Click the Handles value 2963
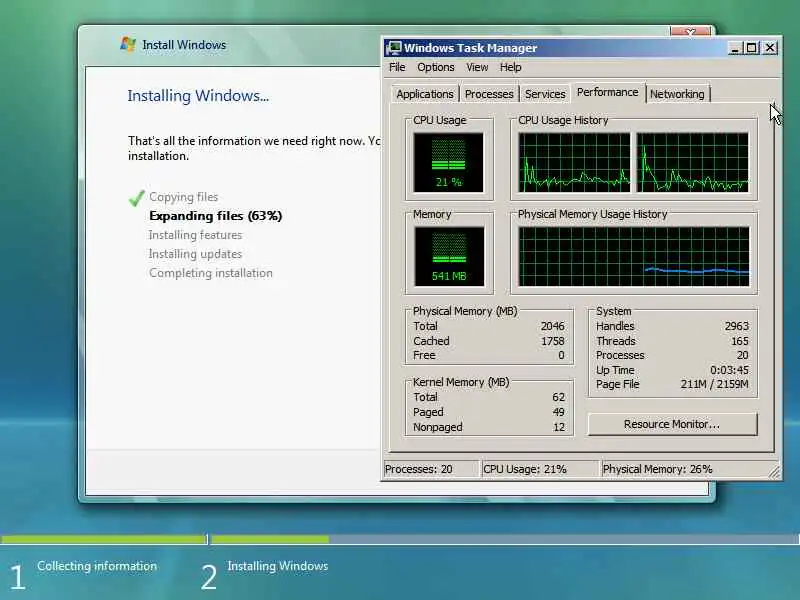 point(737,326)
